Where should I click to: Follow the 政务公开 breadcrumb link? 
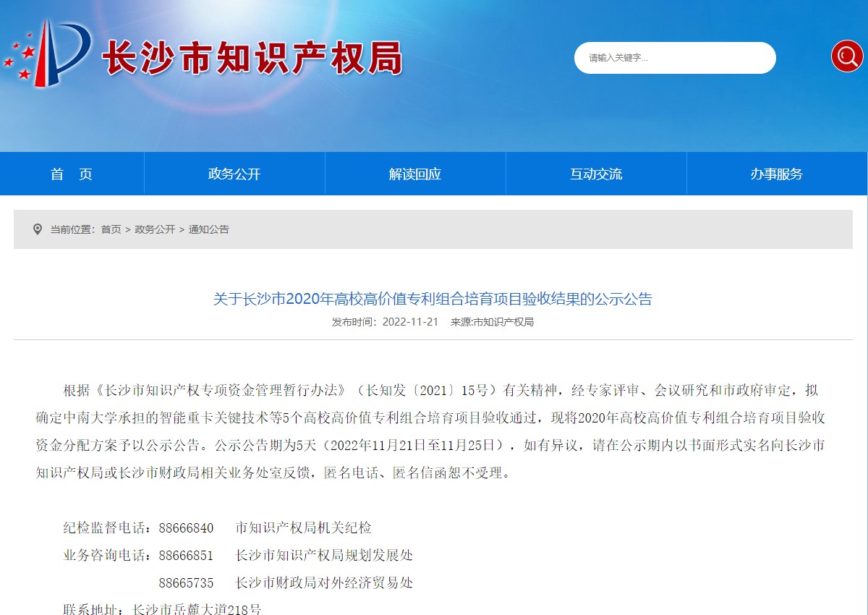click(155, 229)
